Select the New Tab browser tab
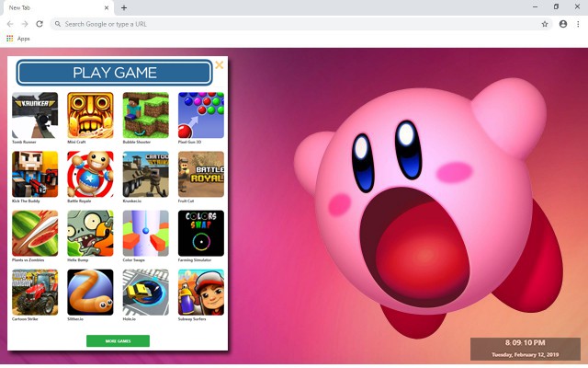 58,8
